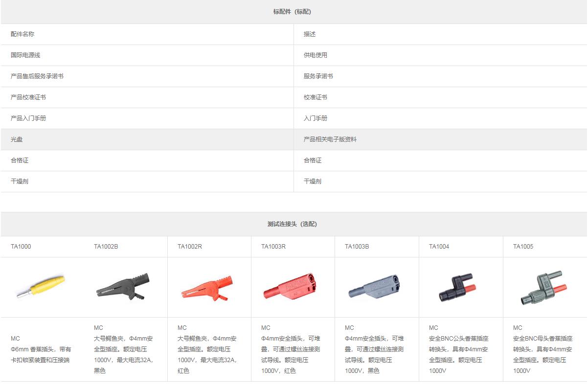Select the 标配件（标配） section header
Viewport: 588px width, 391px height.
coord(292,12)
